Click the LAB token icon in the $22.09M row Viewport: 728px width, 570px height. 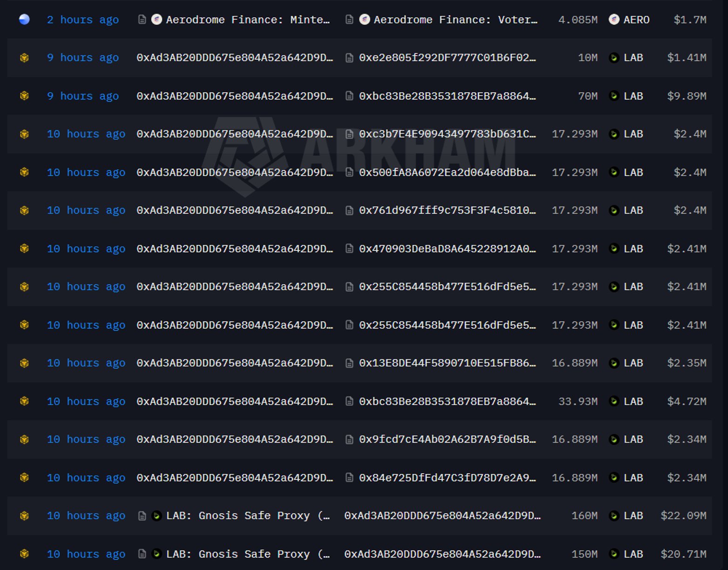coord(614,516)
